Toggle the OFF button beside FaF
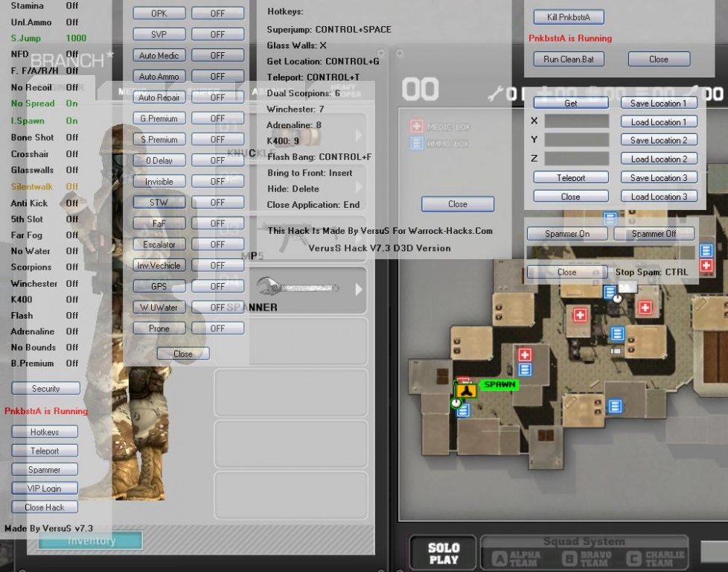The height and width of the screenshot is (572, 728). (218, 223)
